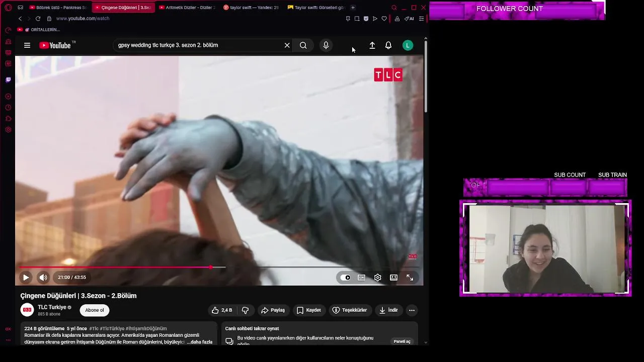Mute the video volume speaker
Screen dimensions: 644x362
(43, 277)
